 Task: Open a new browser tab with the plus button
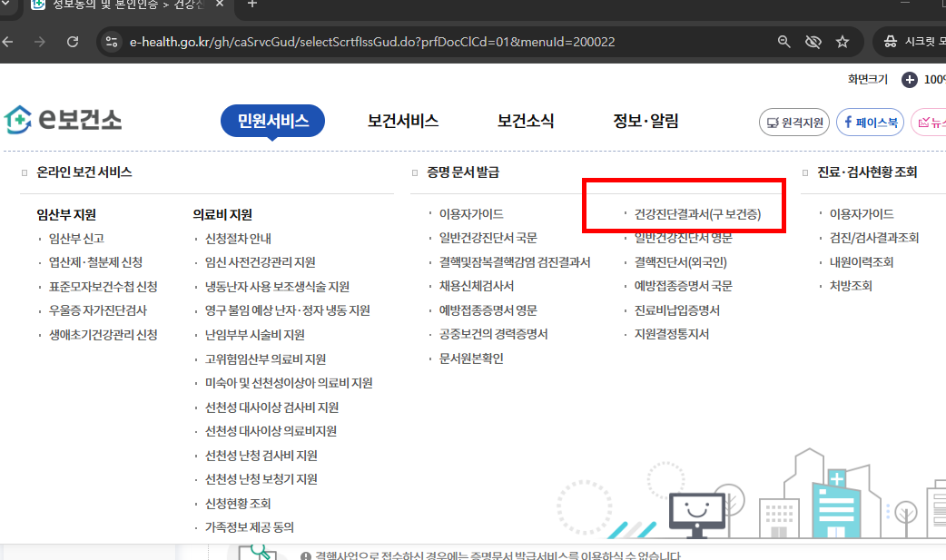(250, 6)
